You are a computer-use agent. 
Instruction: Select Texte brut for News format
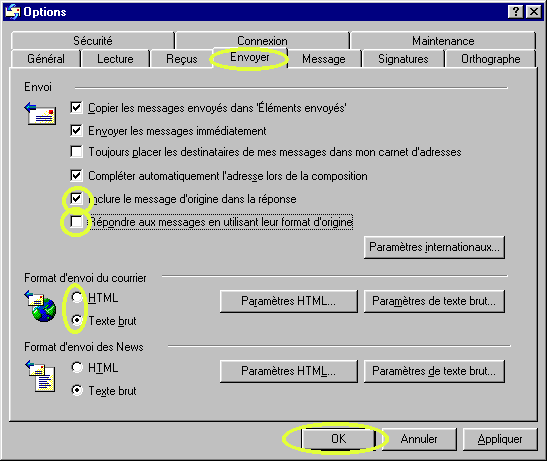click(77, 390)
